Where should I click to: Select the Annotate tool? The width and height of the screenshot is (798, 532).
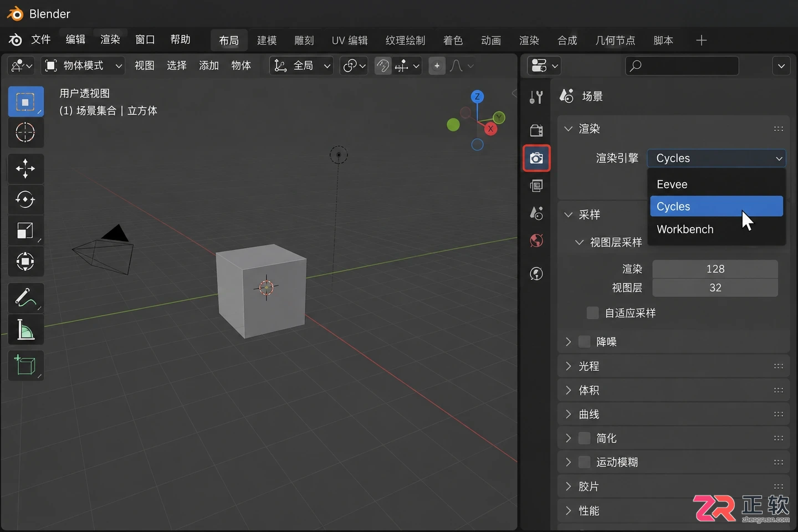pyautogui.click(x=25, y=298)
